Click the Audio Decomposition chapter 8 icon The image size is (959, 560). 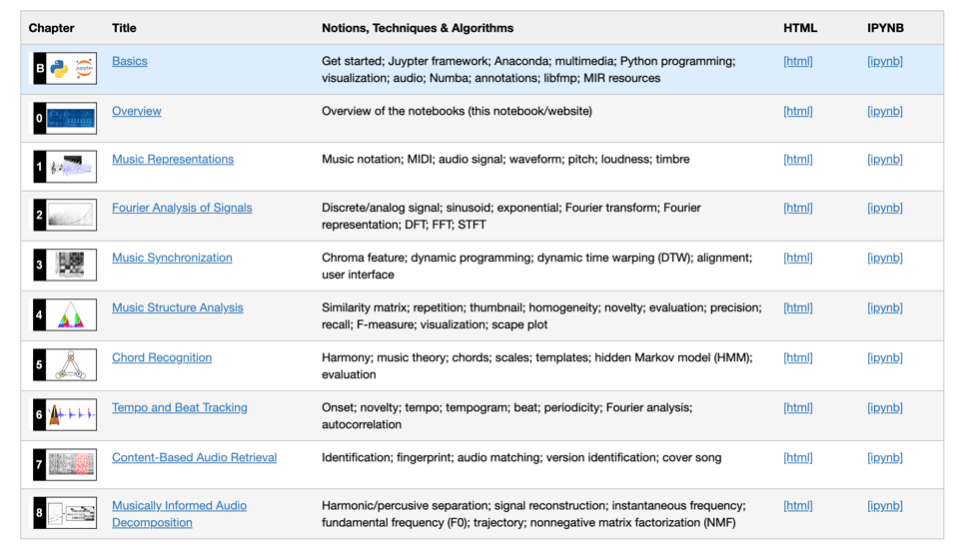click(65, 513)
